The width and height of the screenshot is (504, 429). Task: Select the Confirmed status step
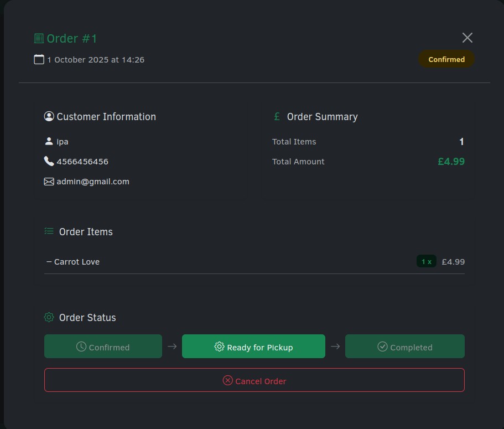click(103, 347)
